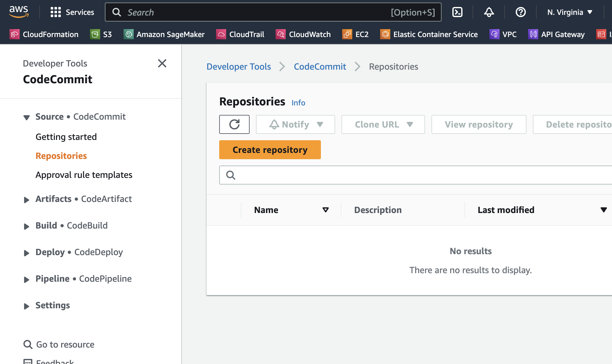Click the S3 bucket shortcut icon
Viewport: 612px width, 364px height.
click(x=95, y=34)
